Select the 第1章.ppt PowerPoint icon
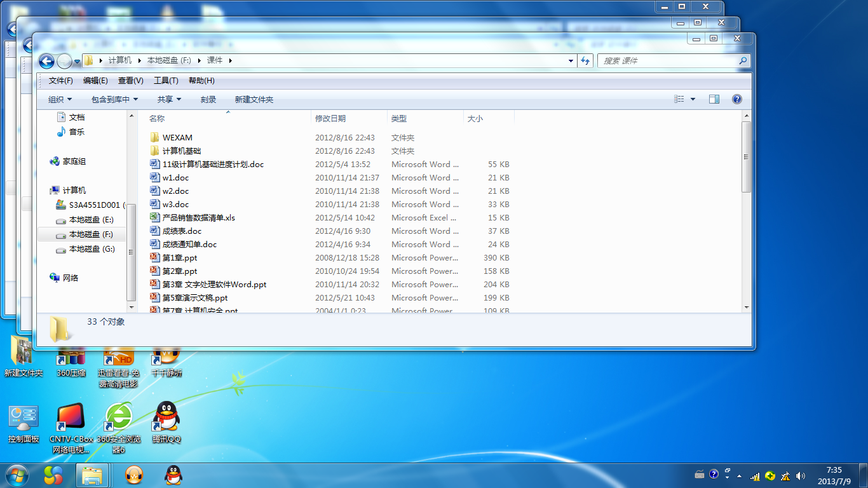The width and height of the screenshot is (868, 488). [154, 257]
